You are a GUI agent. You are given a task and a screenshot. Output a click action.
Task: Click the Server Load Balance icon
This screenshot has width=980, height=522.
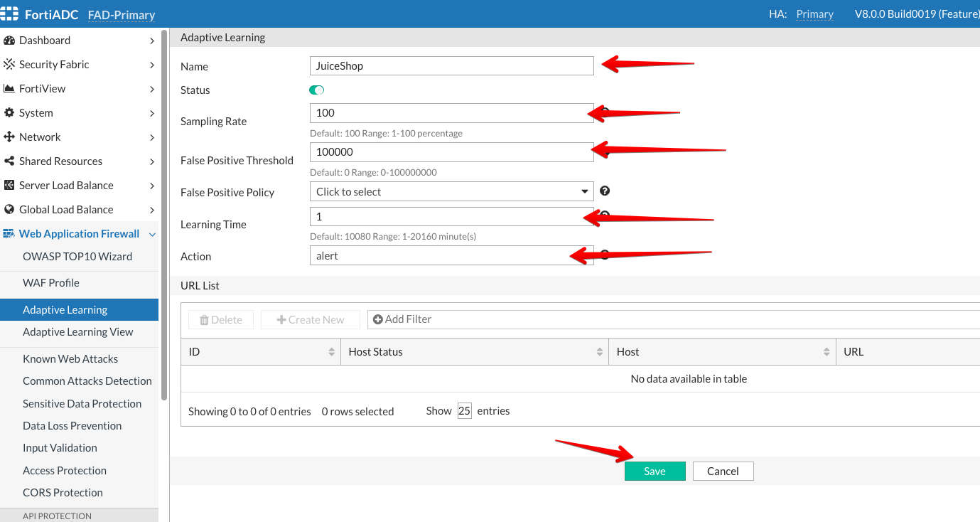click(9, 186)
